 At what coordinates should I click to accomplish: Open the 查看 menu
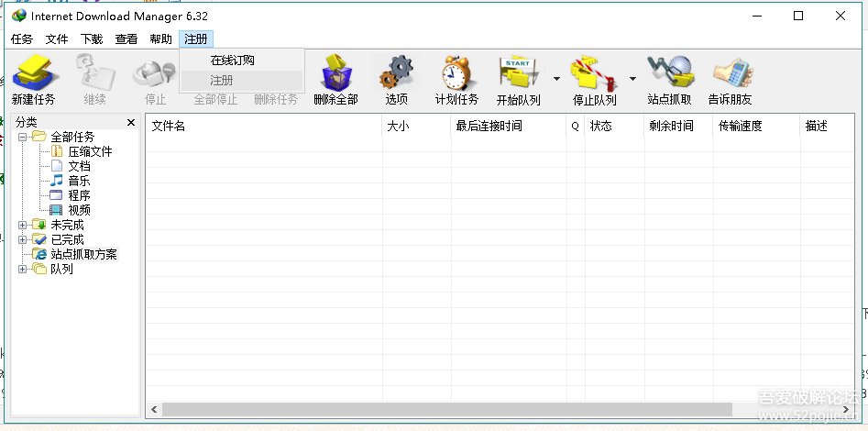click(126, 39)
